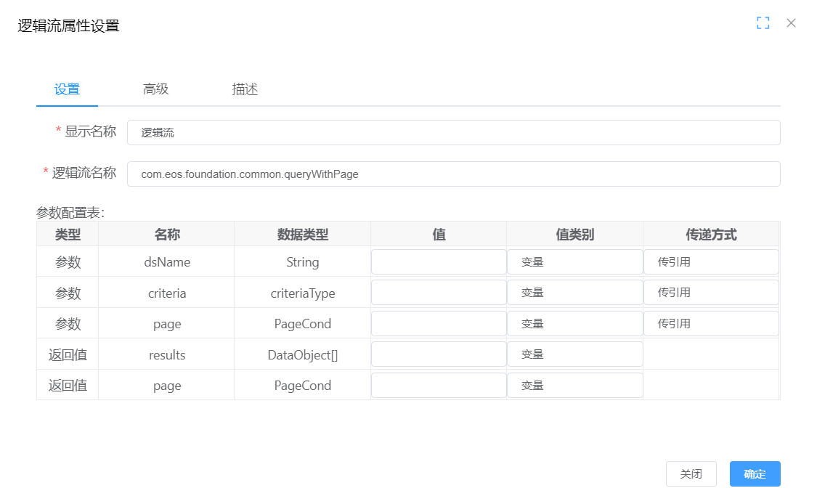
Task: Confirm with the 确定 button
Action: click(x=755, y=474)
